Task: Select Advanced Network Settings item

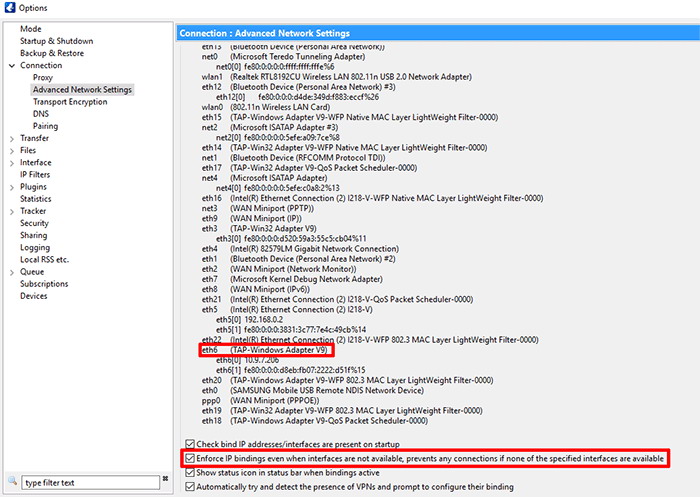Action: click(82, 89)
